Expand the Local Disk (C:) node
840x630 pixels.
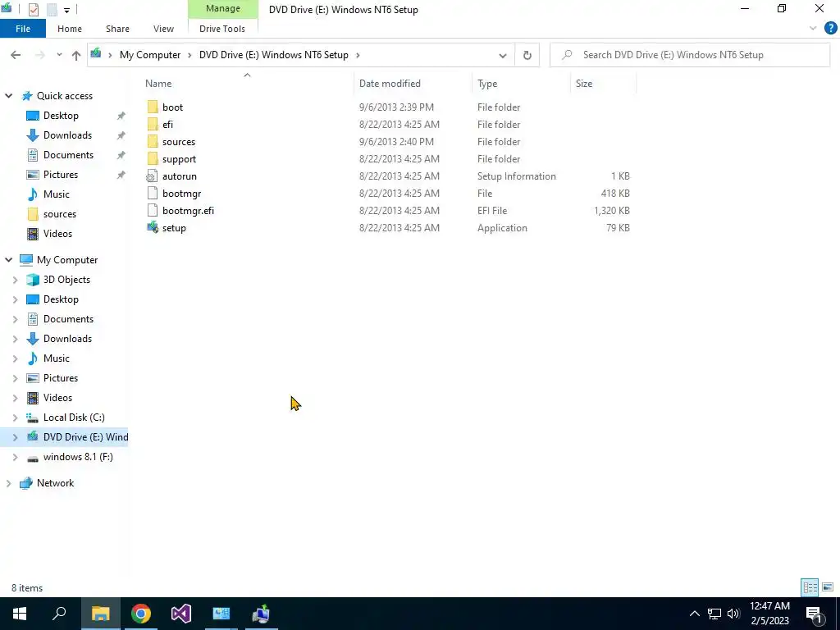pyautogui.click(x=15, y=418)
